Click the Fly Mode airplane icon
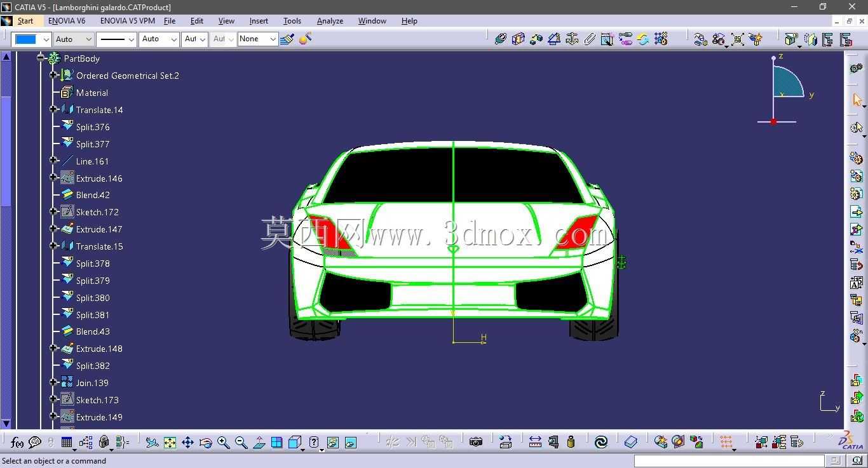This screenshot has width=868, height=468. click(x=152, y=443)
